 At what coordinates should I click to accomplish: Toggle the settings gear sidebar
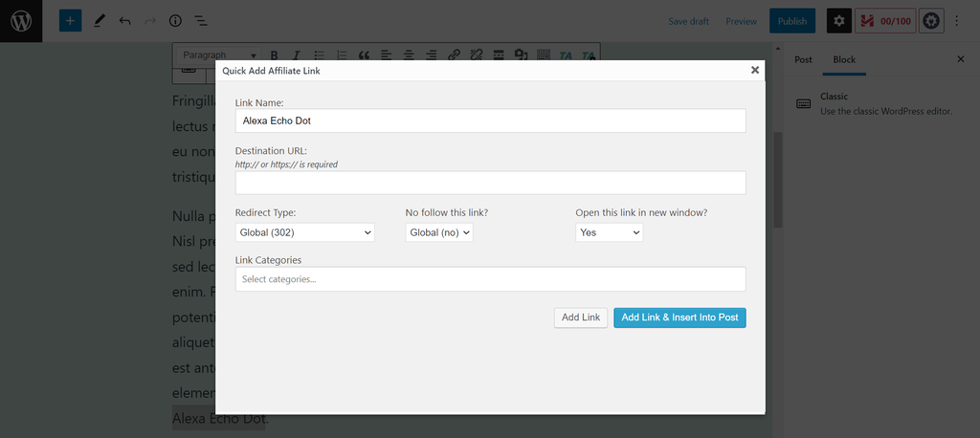[x=838, y=20]
